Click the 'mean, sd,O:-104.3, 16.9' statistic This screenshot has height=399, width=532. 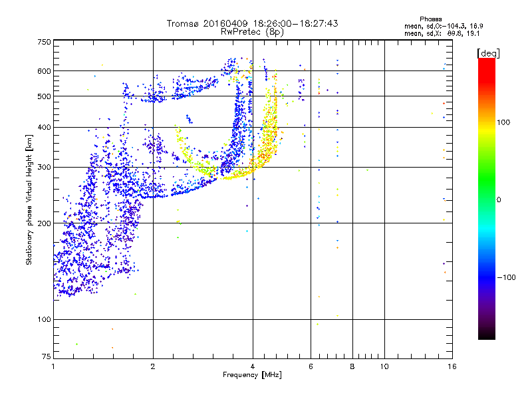444,26
